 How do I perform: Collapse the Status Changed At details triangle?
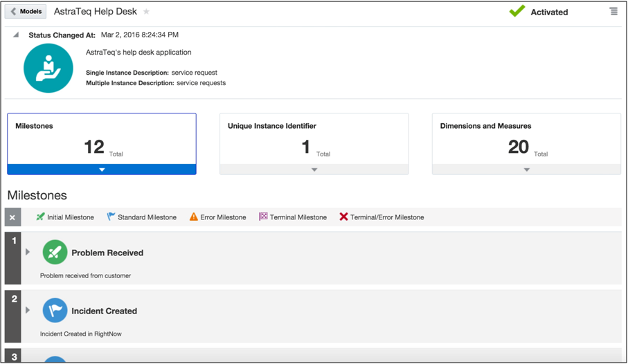[16, 35]
